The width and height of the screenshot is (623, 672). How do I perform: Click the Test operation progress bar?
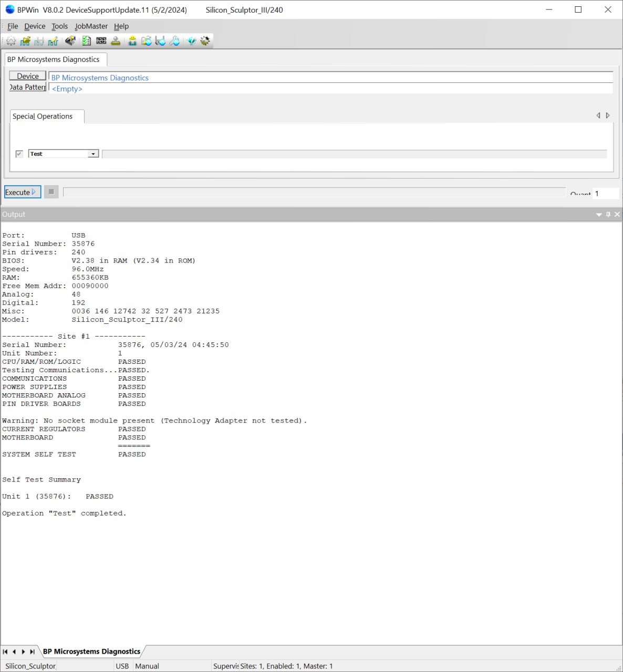point(355,154)
